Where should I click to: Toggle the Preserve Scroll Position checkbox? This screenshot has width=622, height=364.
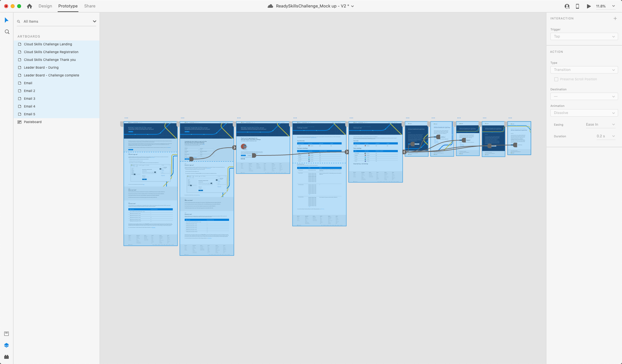pos(556,79)
